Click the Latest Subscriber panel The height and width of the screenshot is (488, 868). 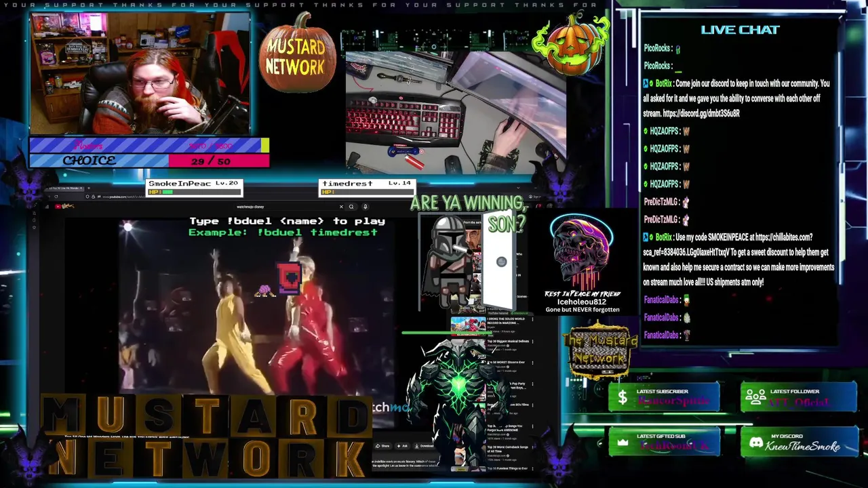pyautogui.click(x=664, y=396)
